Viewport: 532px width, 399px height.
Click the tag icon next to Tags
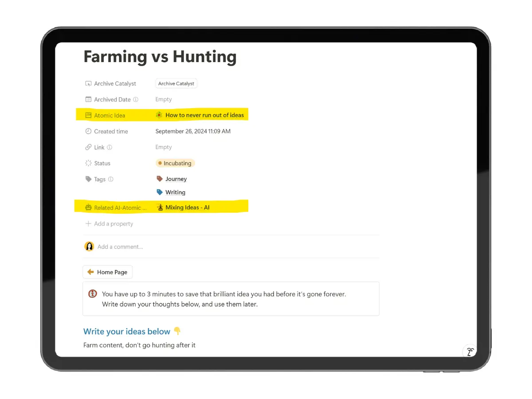click(x=88, y=179)
